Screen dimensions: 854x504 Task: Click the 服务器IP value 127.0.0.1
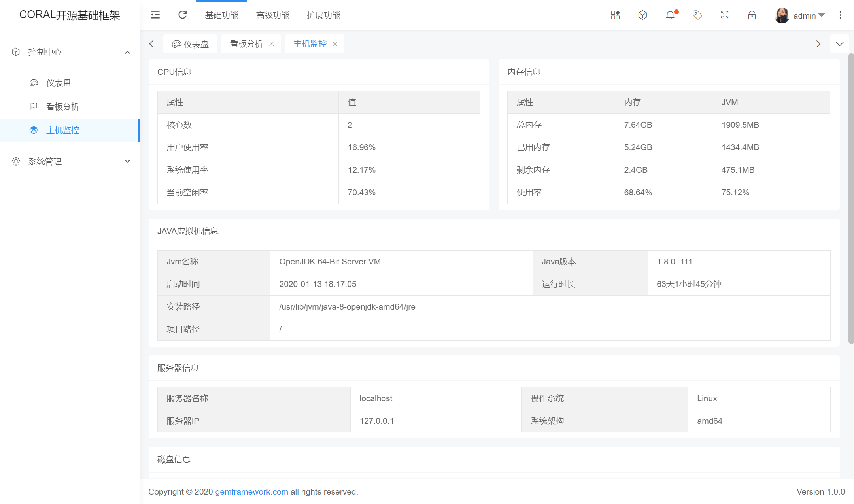coord(376,421)
